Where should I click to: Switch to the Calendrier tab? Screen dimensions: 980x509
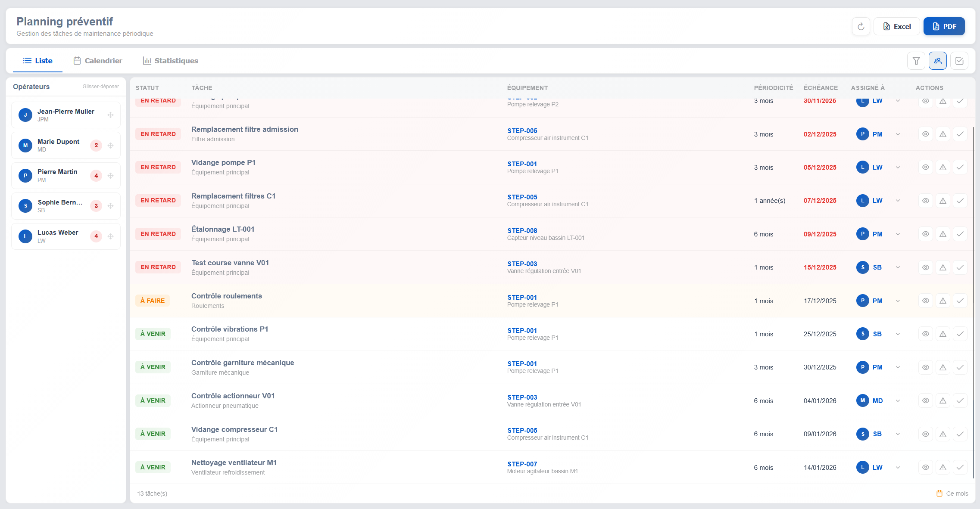[x=98, y=61]
